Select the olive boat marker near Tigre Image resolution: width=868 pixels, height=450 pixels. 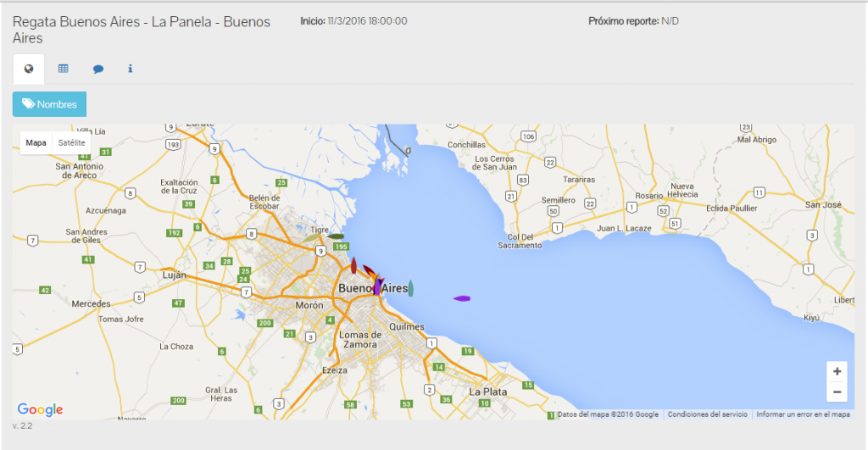click(312, 238)
